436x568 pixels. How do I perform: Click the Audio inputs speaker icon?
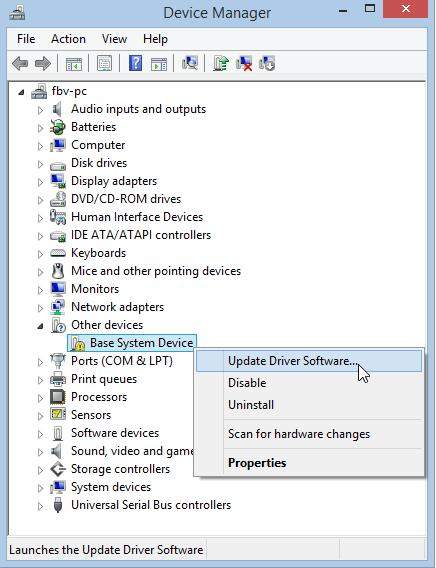(x=57, y=109)
